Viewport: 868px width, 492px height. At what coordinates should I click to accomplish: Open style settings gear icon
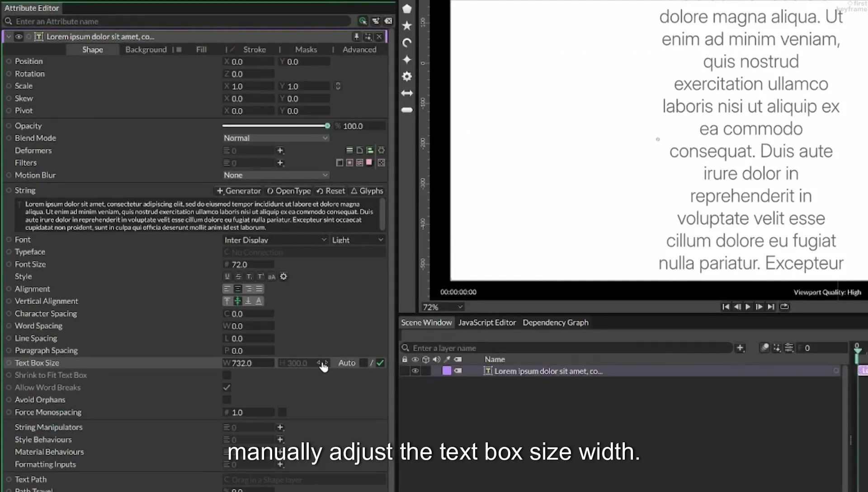tap(283, 277)
